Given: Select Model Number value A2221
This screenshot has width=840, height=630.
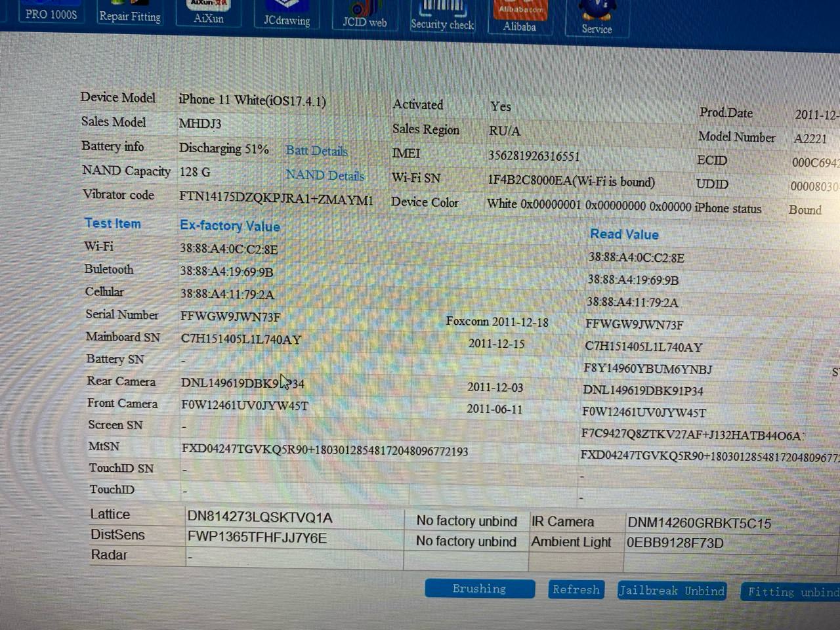Looking at the screenshot, I should pyautogui.click(x=810, y=138).
